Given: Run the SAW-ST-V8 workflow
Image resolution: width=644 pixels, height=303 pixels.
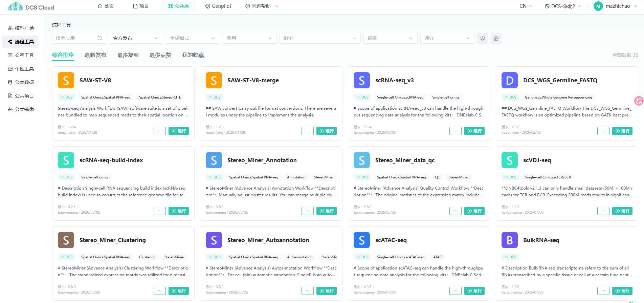Looking at the screenshot, I should (179, 131).
